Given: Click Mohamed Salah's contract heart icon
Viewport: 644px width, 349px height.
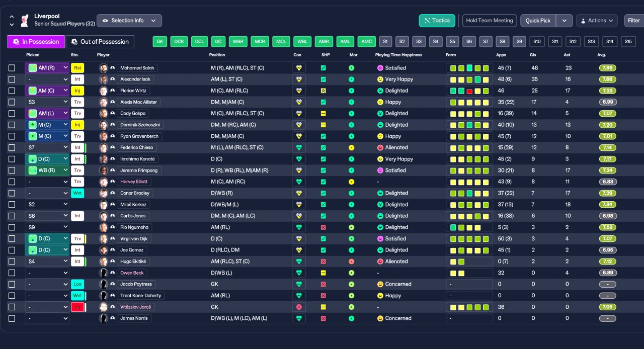Looking at the screenshot, I should (x=299, y=68).
